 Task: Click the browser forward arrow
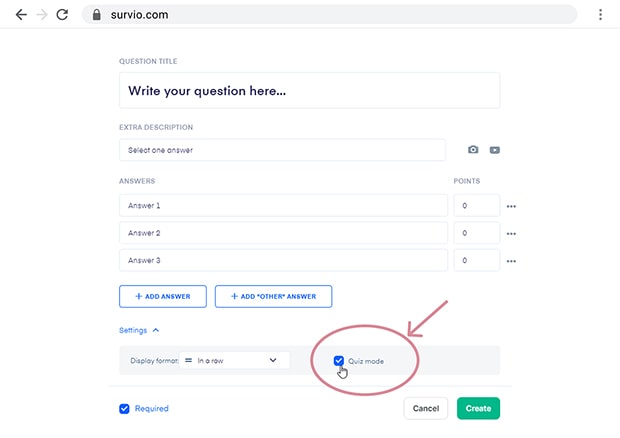click(41, 15)
